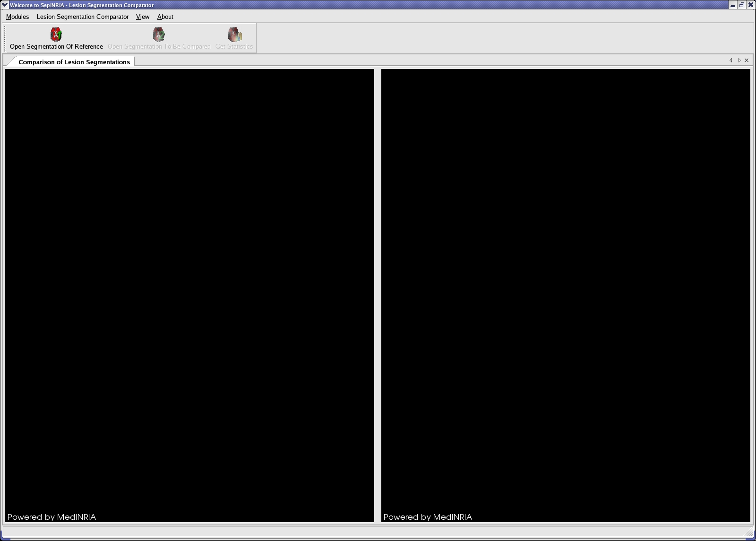Click the tab scroll right arrow
The image size is (756, 541).
coord(739,60)
